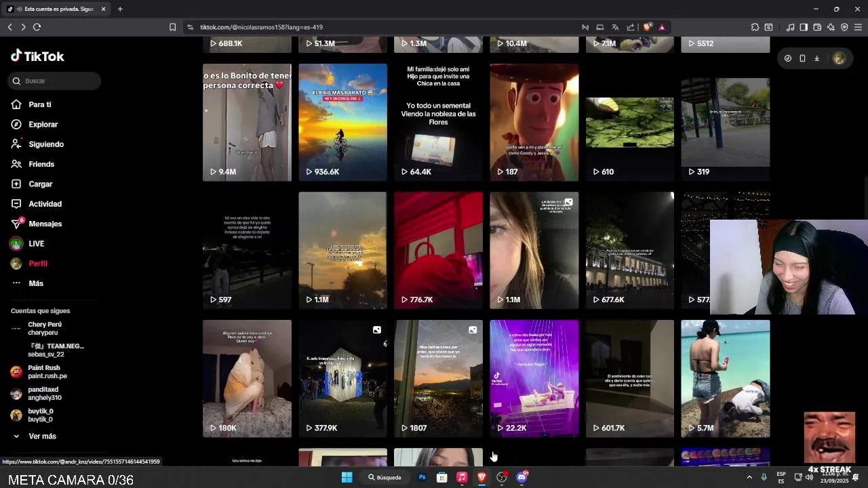Click the Buscar search field
The height and width of the screenshot is (488, 868).
[55, 81]
